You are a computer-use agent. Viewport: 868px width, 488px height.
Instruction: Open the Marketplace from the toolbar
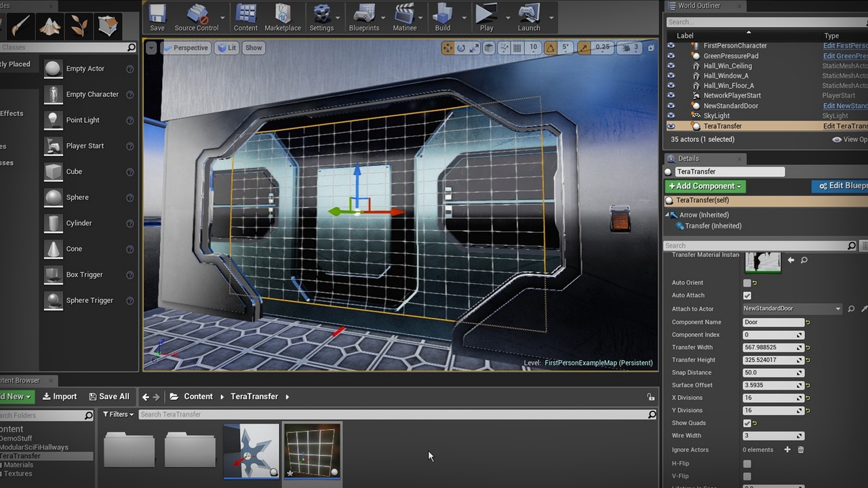click(x=283, y=18)
